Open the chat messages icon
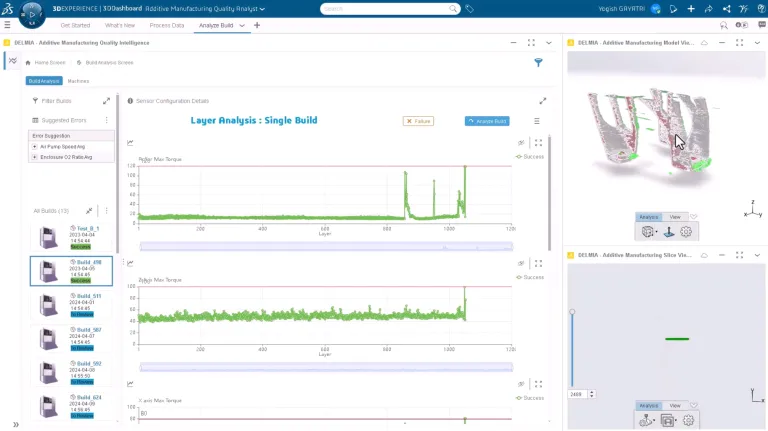This screenshot has width=768, height=431. (x=762, y=25)
